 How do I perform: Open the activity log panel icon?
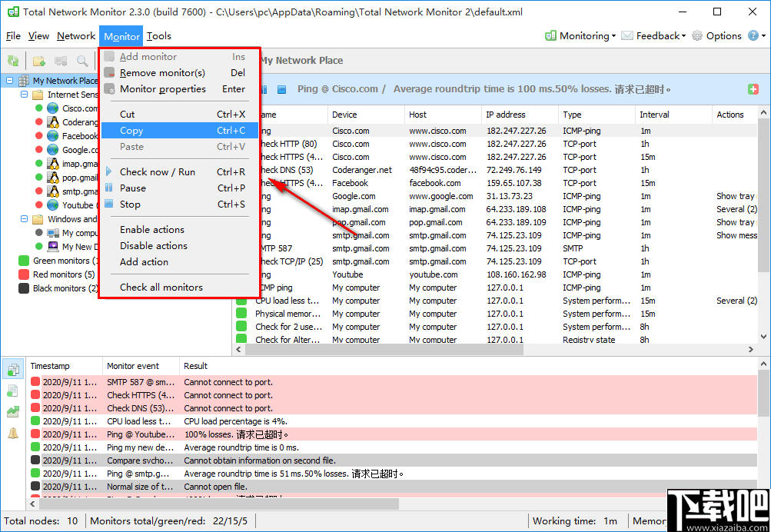click(x=12, y=369)
